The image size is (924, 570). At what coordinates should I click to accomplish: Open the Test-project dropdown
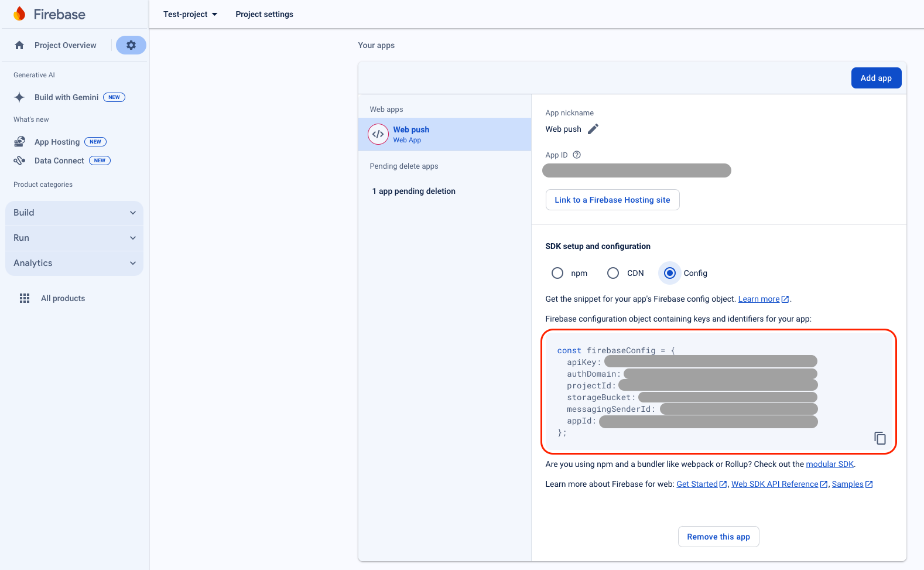[x=190, y=14]
